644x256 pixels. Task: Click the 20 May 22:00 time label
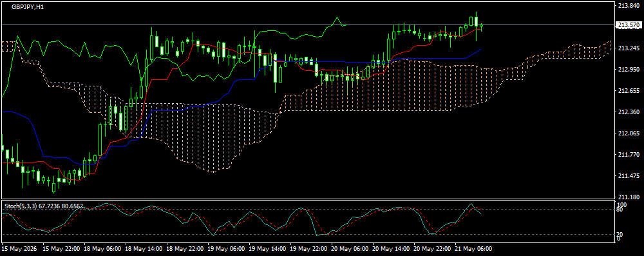[432, 249]
